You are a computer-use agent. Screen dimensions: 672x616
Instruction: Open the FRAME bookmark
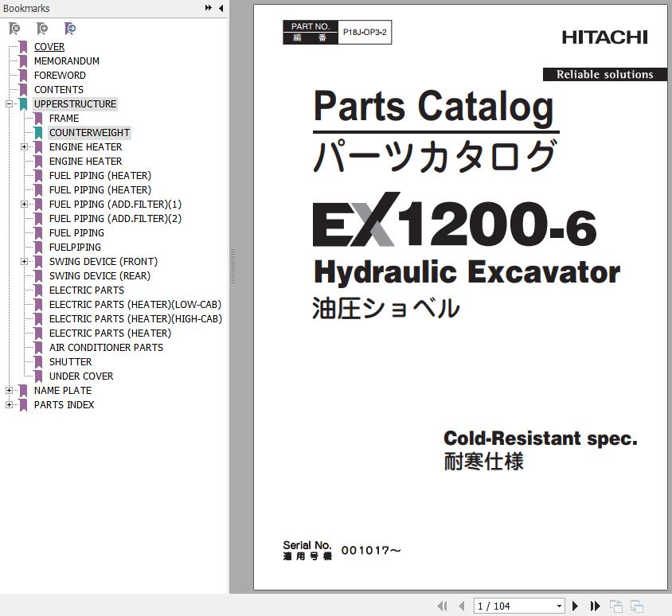tap(64, 119)
